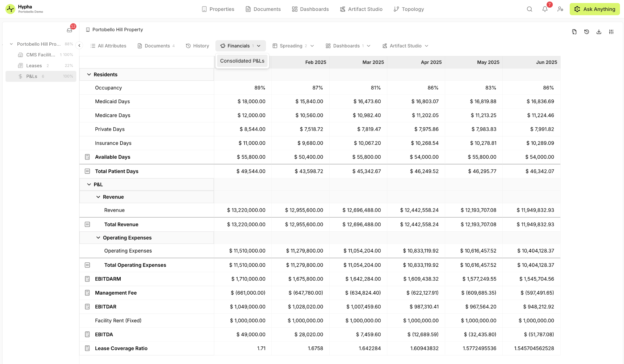624x364 pixels.
Task: Go to Topology in the top navigation
Action: click(409, 9)
